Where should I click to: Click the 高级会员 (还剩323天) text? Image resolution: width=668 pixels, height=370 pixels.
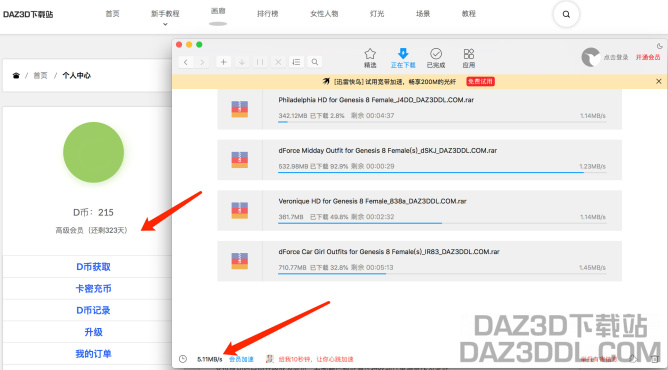point(91,230)
